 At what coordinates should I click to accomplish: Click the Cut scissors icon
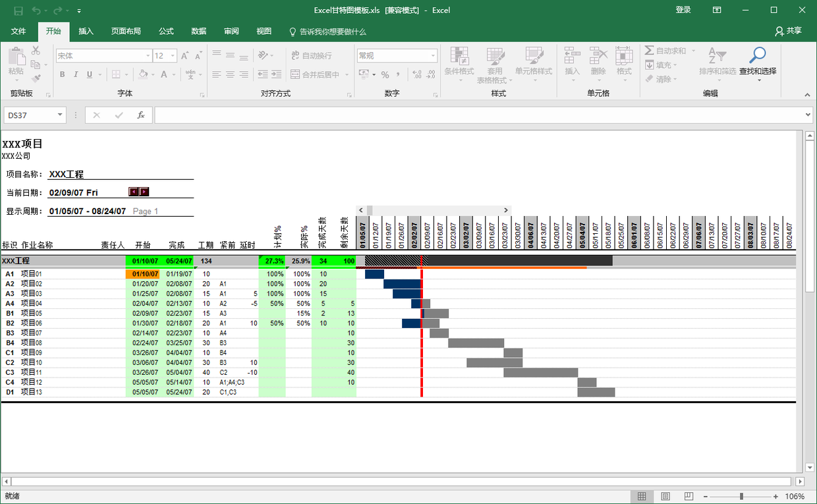[x=36, y=51]
